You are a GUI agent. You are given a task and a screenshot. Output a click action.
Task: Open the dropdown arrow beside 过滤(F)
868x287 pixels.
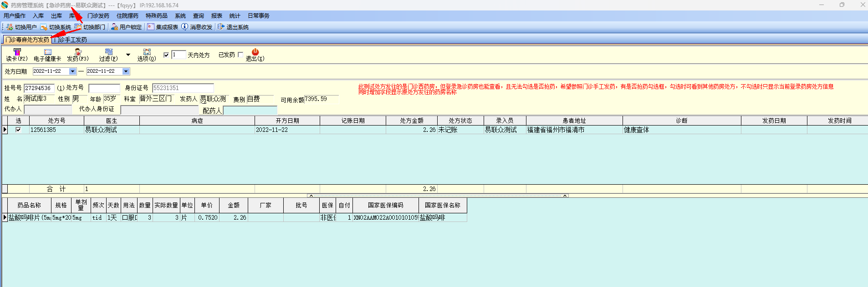(128, 55)
